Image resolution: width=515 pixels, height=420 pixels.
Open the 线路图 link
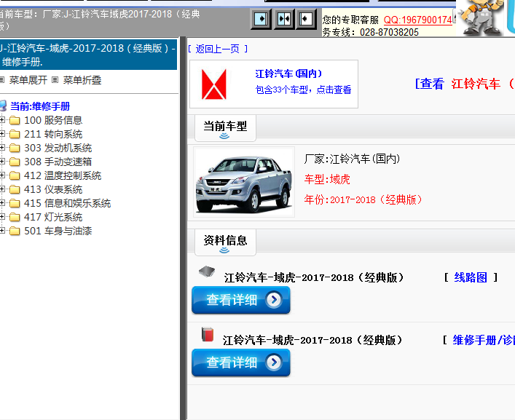point(471,277)
